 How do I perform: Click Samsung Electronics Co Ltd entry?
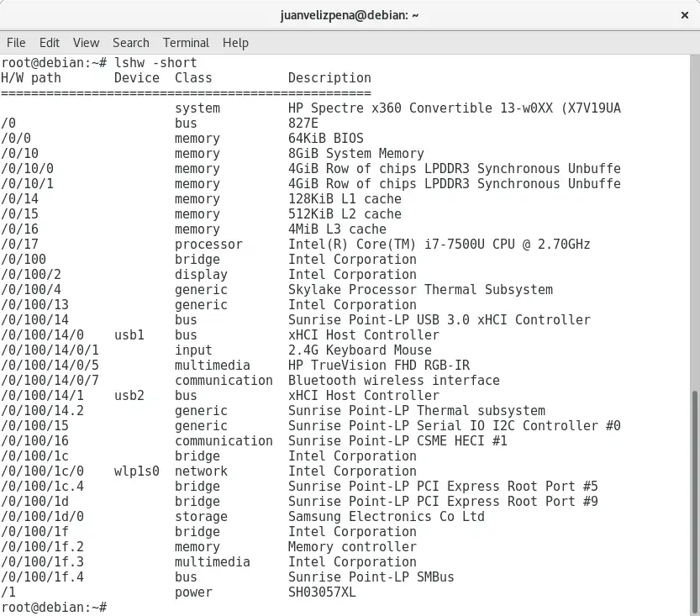pos(387,517)
